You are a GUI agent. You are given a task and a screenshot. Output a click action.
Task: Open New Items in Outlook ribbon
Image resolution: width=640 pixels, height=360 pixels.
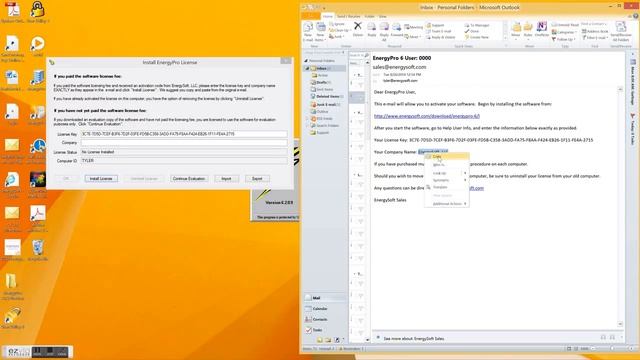point(320,32)
